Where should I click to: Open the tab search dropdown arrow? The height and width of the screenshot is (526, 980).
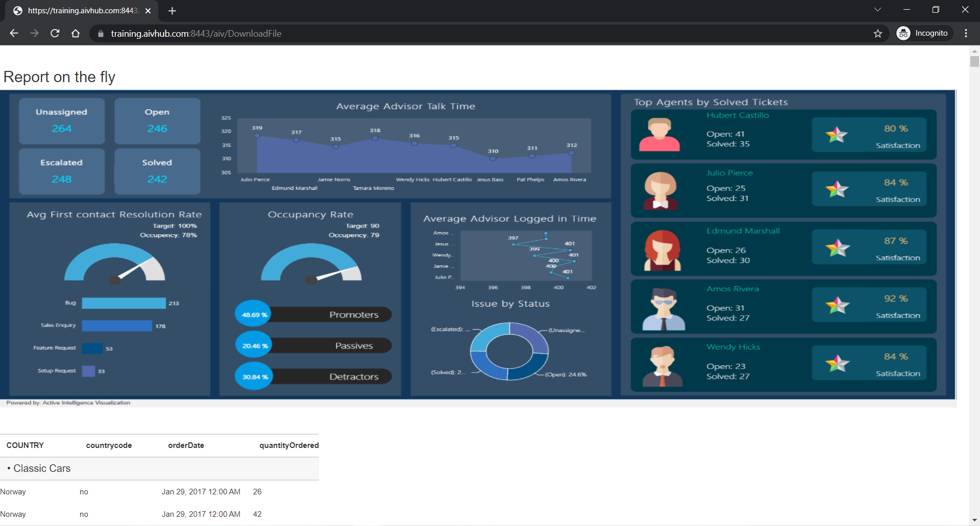coord(877,10)
